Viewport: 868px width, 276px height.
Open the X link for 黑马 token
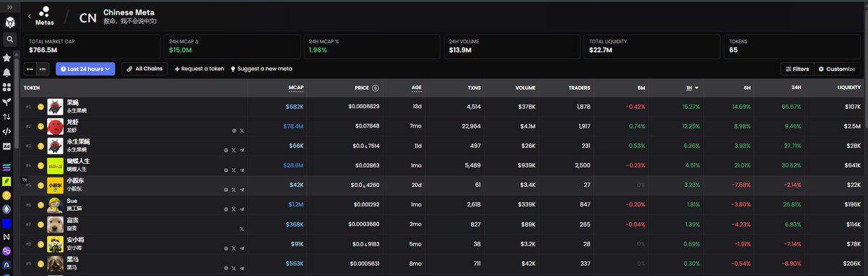click(x=234, y=268)
